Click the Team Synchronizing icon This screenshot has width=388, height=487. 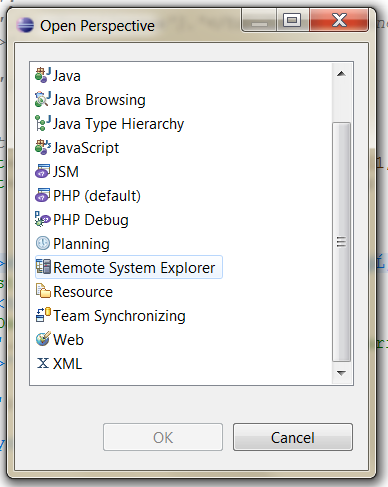pos(43,315)
